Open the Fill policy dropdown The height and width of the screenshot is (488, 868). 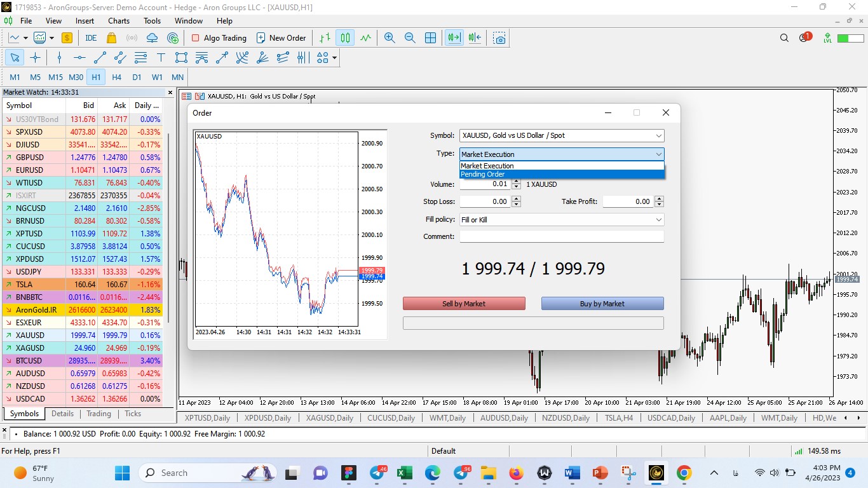tap(562, 220)
